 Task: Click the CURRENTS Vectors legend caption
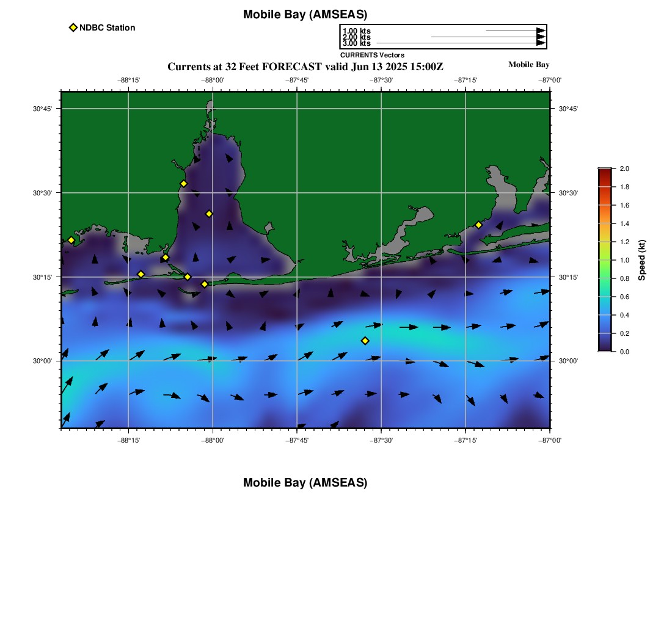(373, 55)
